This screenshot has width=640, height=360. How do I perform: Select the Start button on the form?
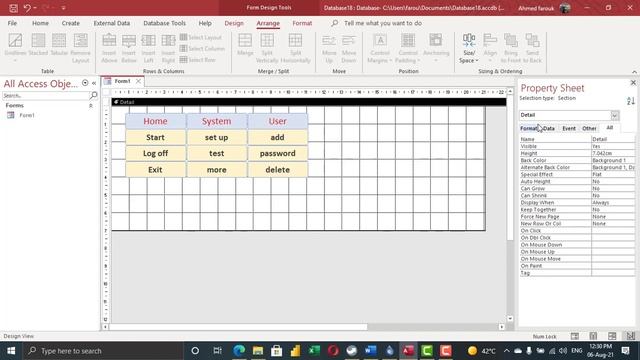click(155, 138)
